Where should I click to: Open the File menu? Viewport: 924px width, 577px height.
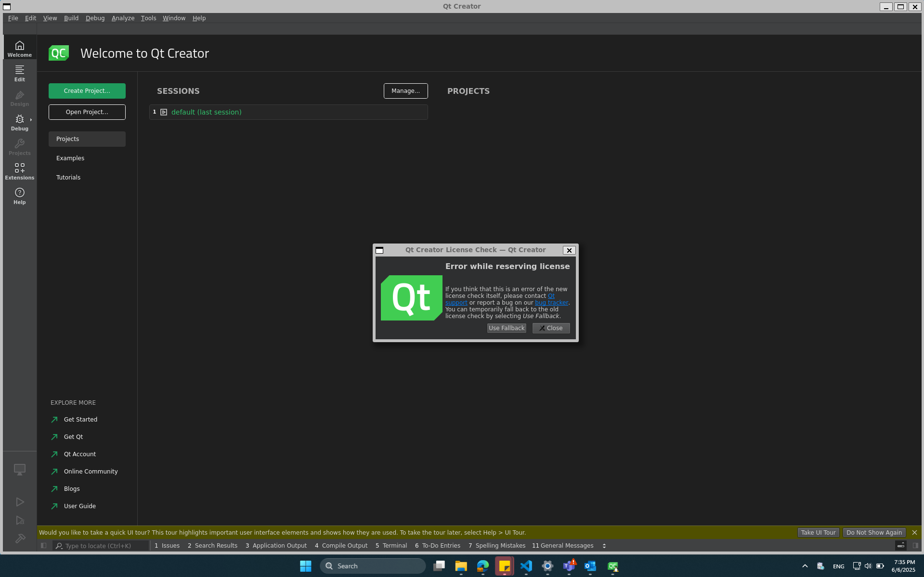(x=13, y=18)
